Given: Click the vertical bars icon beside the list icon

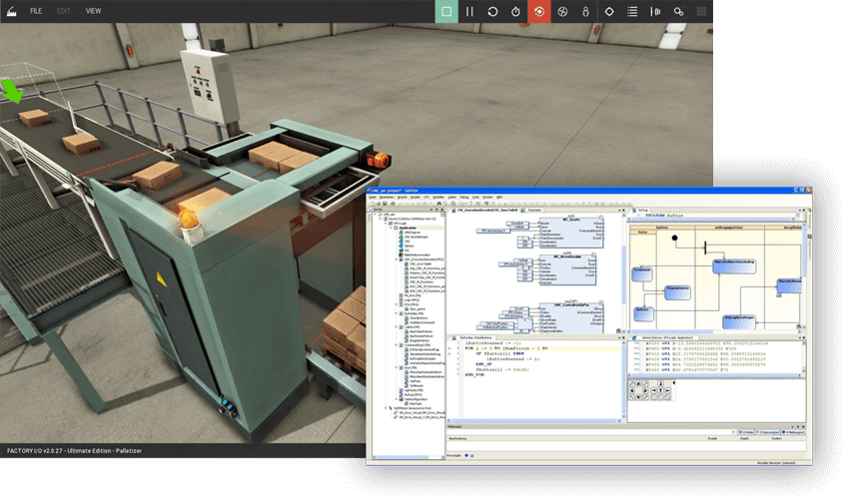Looking at the screenshot, I should pos(655,11).
